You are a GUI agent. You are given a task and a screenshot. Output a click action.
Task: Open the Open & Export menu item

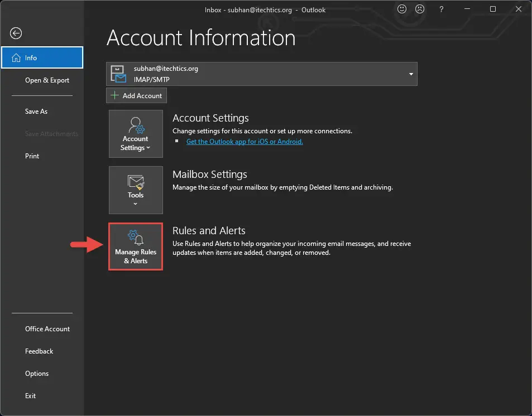click(x=47, y=80)
